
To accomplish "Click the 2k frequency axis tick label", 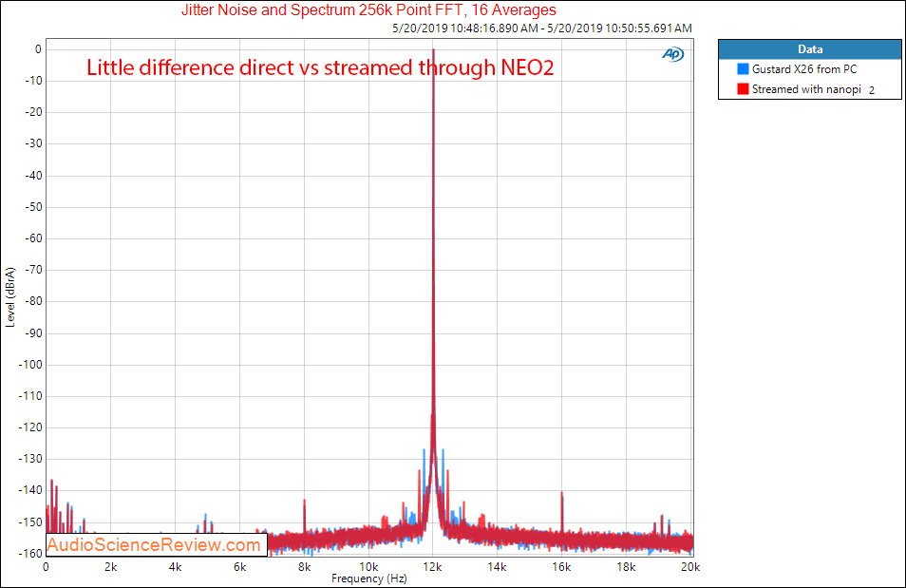I will click(x=111, y=567).
